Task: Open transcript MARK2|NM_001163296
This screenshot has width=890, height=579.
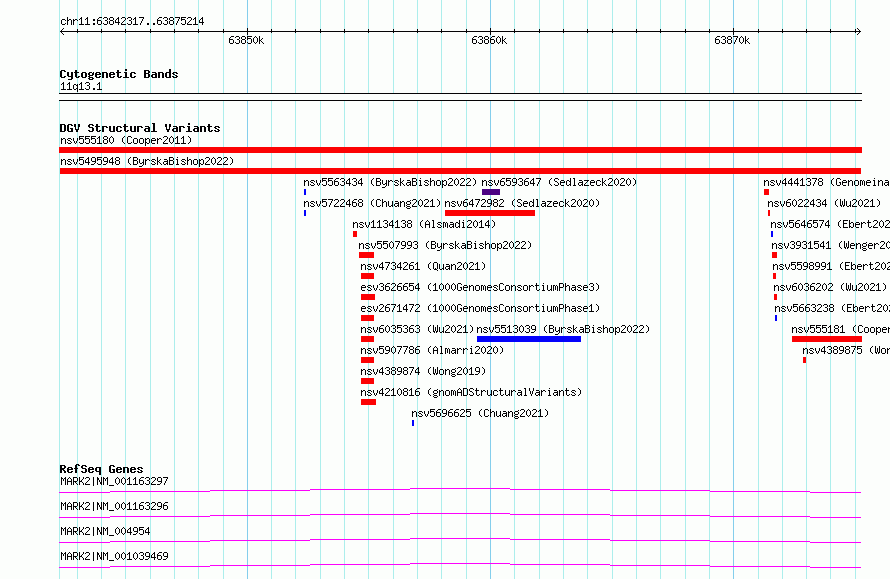Action: [114, 506]
